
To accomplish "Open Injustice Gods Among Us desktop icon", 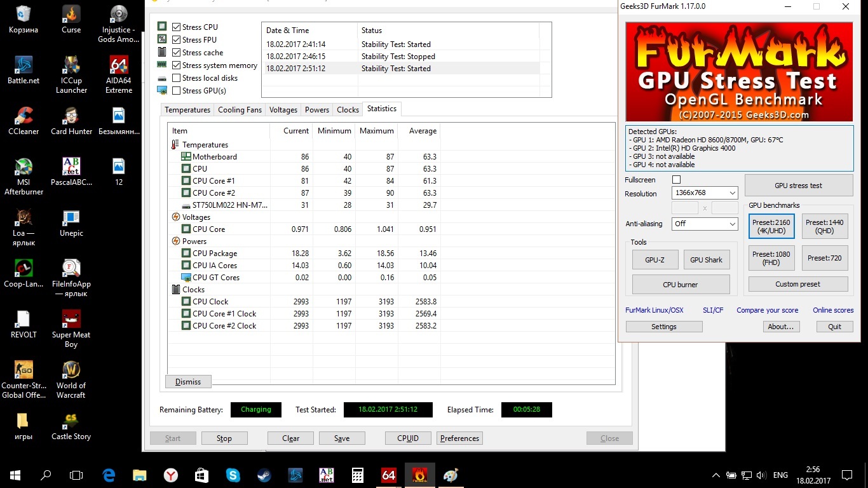I will 119,24.
